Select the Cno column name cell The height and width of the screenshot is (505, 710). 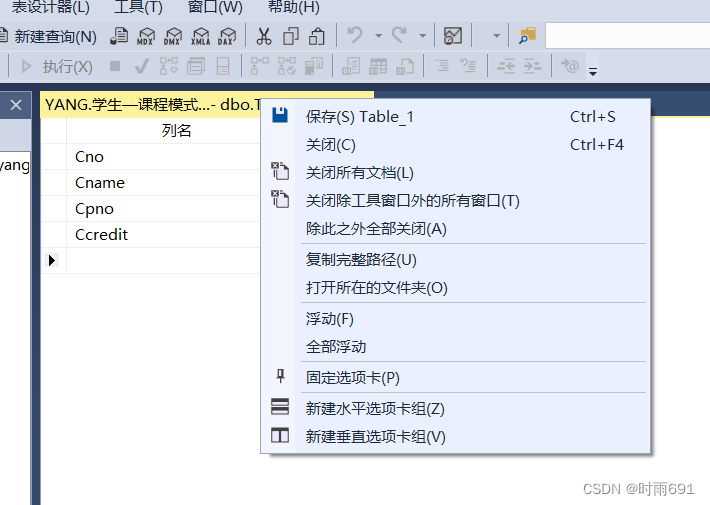pyautogui.click(x=163, y=157)
